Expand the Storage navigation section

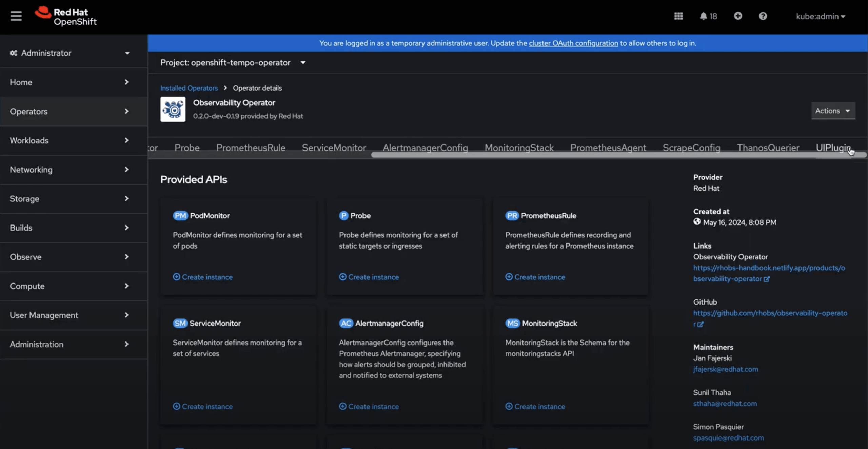74,199
